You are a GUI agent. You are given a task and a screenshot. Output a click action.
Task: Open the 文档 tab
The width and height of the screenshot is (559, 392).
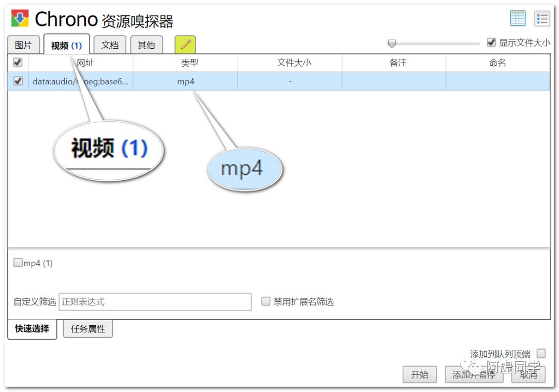[110, 45]
